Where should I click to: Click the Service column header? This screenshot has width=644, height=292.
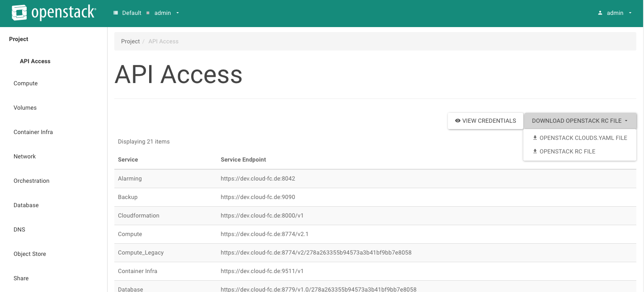128,160
